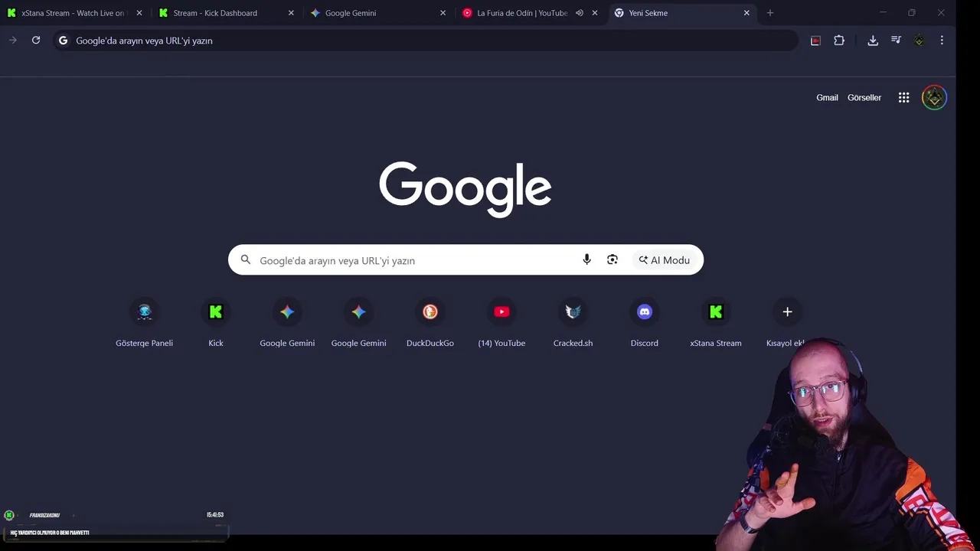Open Chrome's three-dot menu
This screenshot has height=551, width=980.
click(942, 41)
